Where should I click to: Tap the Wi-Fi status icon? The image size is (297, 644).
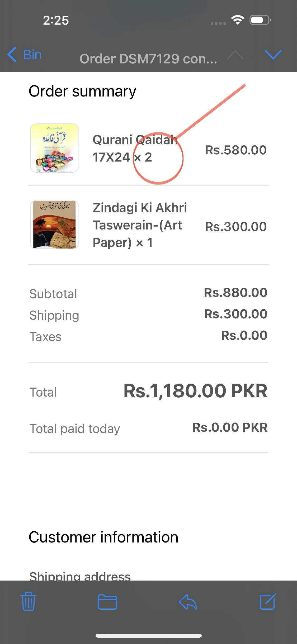click(x=238, y=20)
